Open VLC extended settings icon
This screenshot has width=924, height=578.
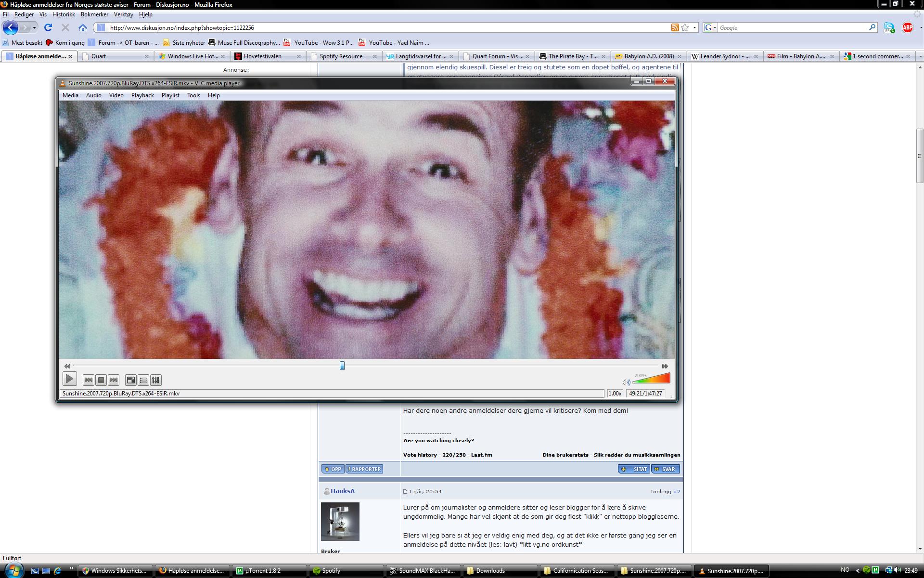point(155,380)
